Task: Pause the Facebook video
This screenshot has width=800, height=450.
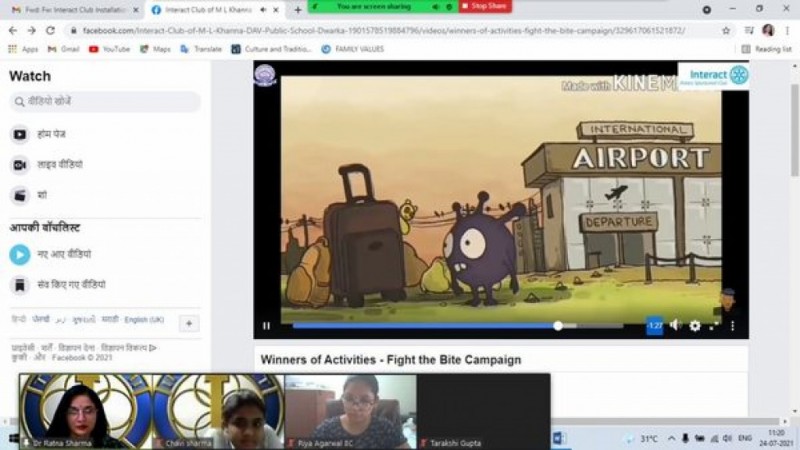Action: [x=266, y=326]
